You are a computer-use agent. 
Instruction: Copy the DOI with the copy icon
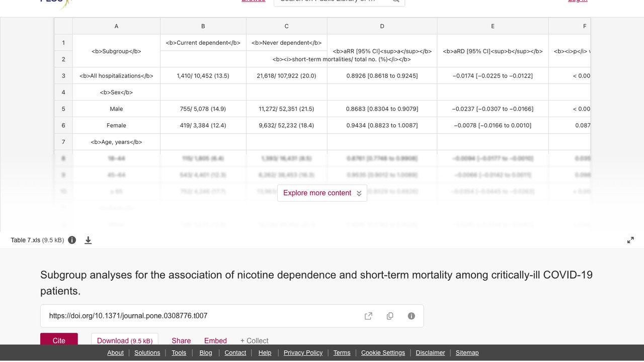[x=390, y=316]
